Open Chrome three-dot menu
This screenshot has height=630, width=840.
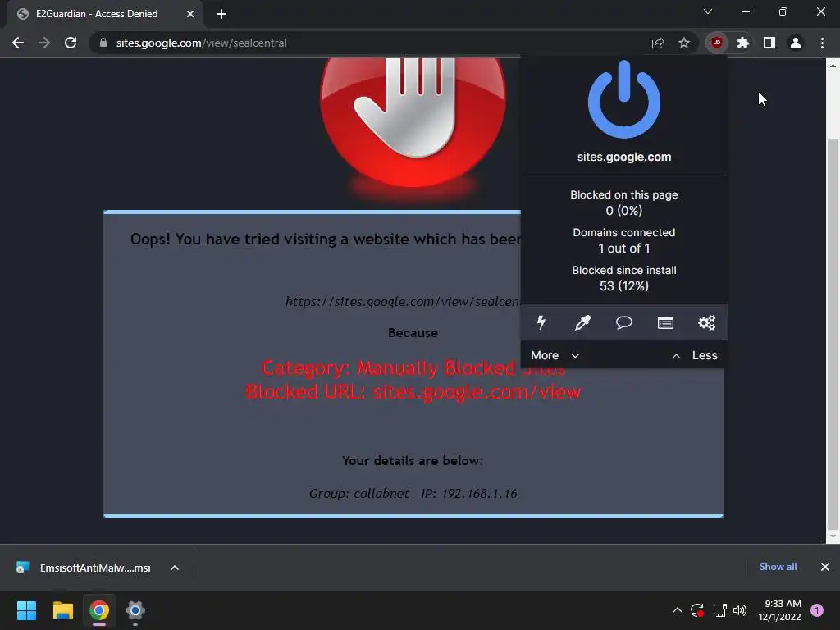822,43
